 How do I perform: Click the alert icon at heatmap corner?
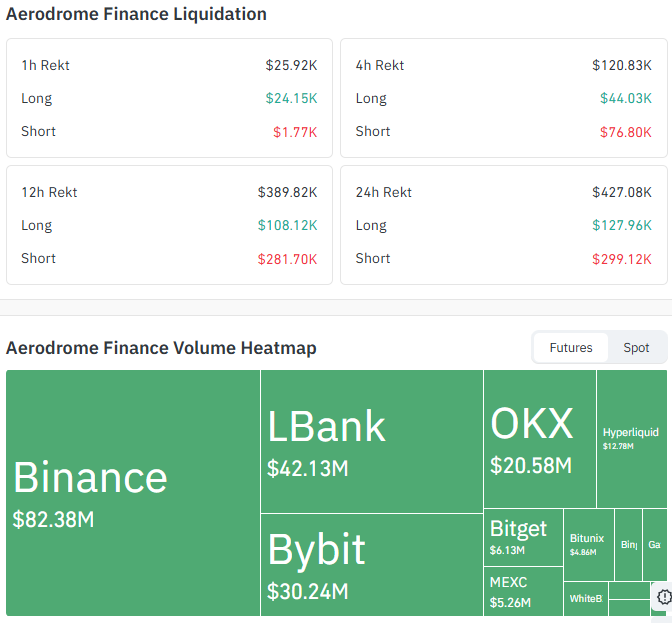pyautogui.click(x=664, y=596)
